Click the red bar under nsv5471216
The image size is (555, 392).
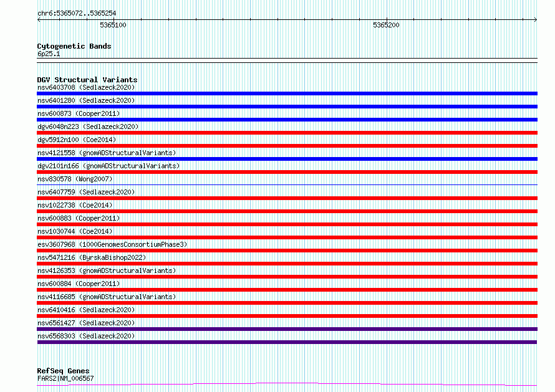click(x=287, y=264)
